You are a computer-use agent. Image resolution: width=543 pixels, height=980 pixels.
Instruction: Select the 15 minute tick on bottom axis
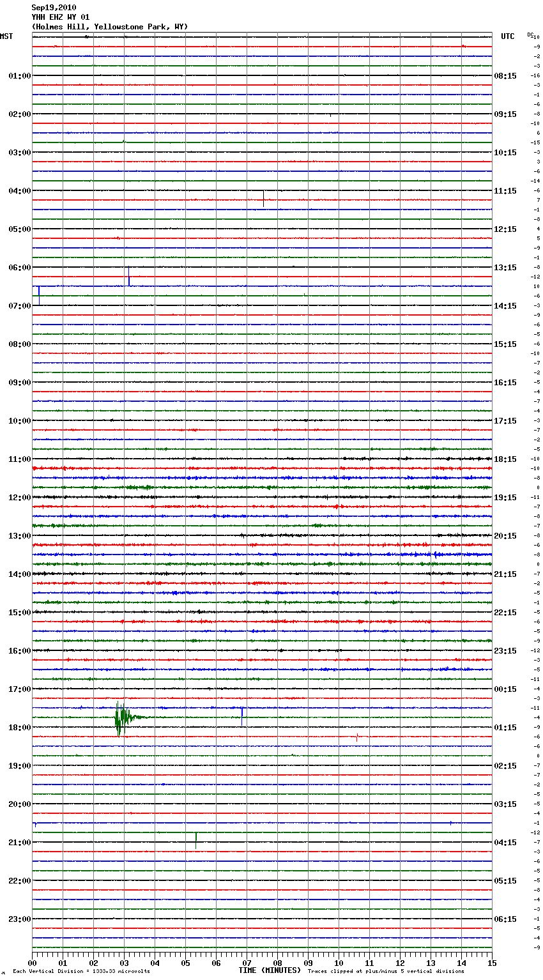tap(491, 963)
